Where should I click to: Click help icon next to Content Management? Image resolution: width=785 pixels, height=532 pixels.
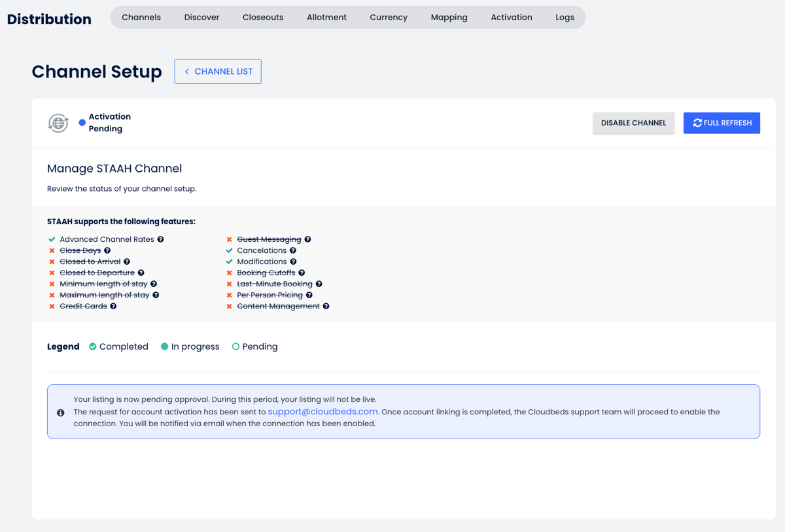326,307
